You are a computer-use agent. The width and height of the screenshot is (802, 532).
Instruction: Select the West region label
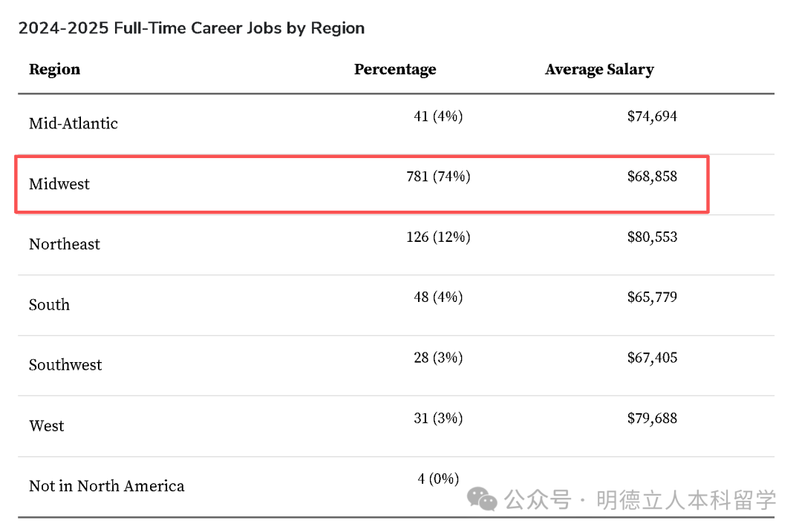(x=47, y=426)
